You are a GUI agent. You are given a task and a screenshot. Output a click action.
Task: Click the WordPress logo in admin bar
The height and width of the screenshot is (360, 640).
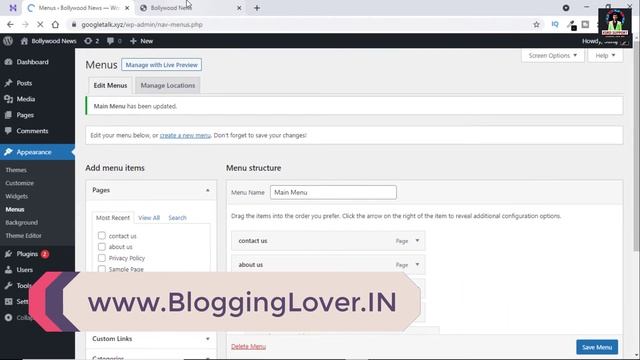click(x=8, y=41)
